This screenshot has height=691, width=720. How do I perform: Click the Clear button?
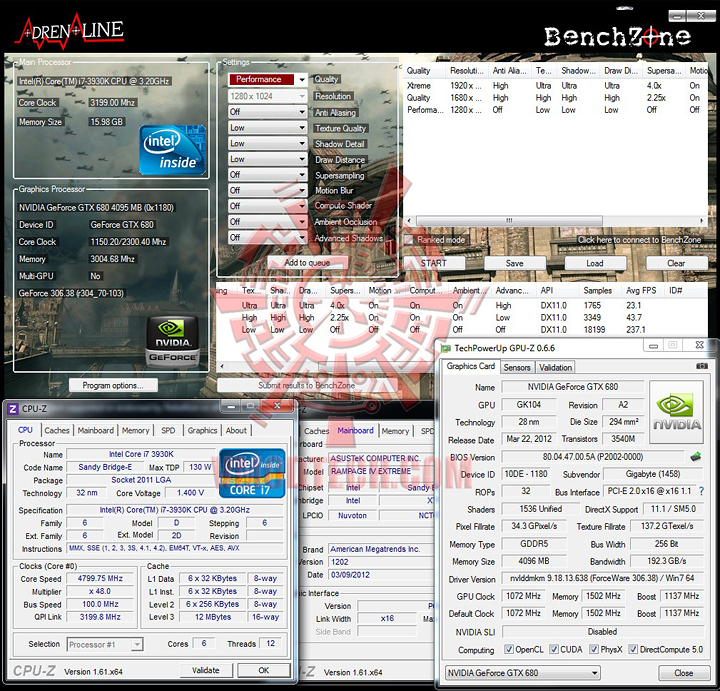pyautogui.click(x=676, y=263)
